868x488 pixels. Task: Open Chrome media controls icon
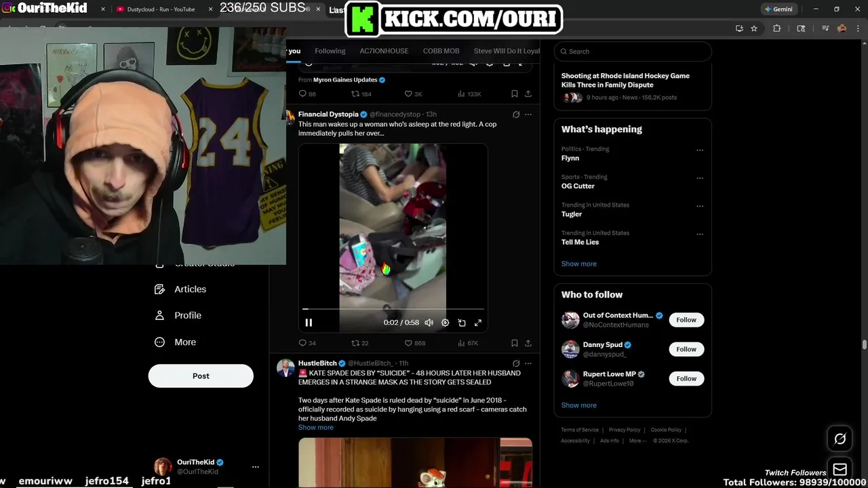825,28
